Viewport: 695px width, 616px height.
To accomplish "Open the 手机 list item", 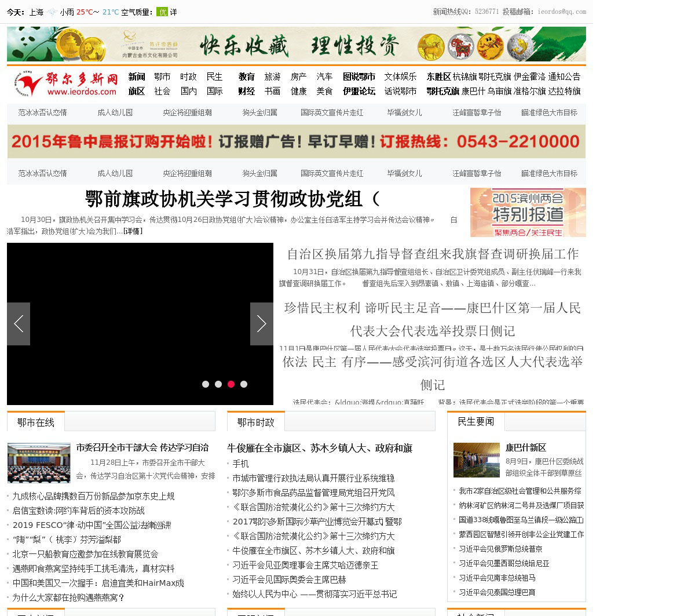I will (x=240, y=464).
